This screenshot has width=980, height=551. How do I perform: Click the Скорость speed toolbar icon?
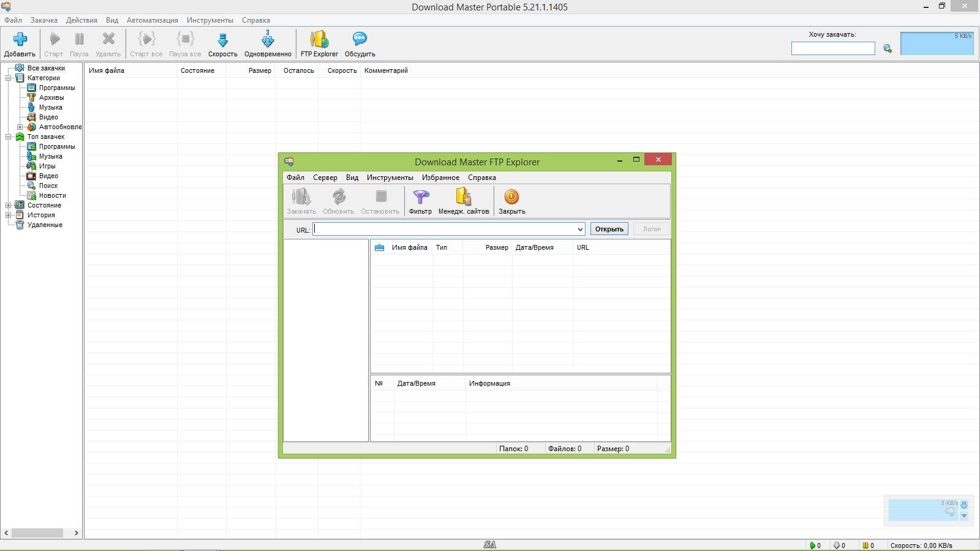click(222, 40)
